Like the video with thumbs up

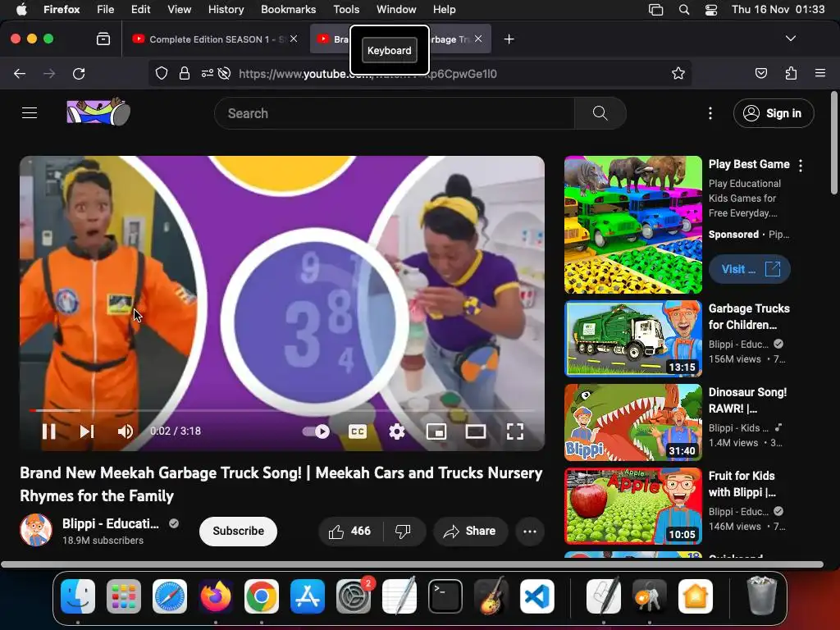[349, 531]
